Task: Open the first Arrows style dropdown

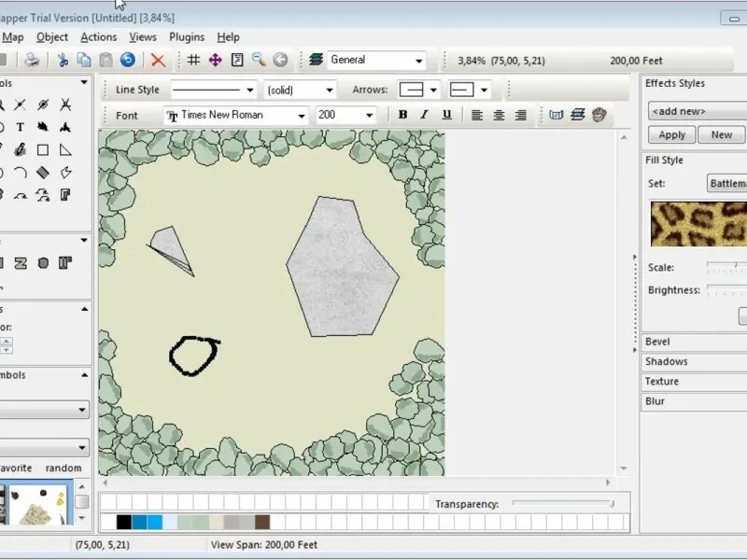Action: (418, 90)
